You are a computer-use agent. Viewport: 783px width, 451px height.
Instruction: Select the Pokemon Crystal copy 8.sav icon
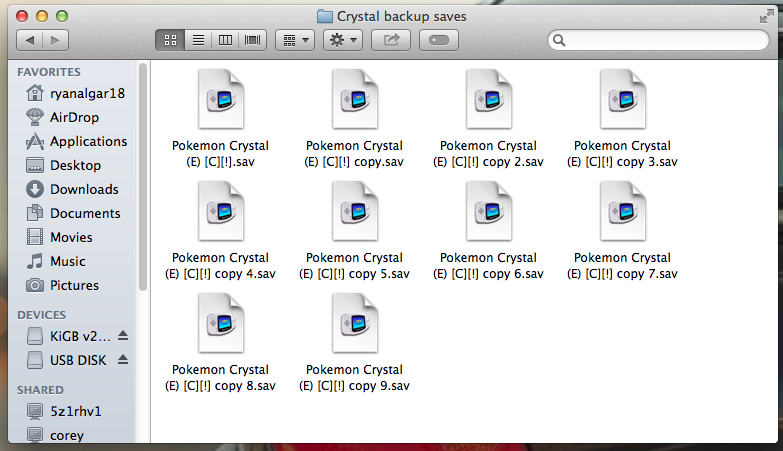[221, 323]
